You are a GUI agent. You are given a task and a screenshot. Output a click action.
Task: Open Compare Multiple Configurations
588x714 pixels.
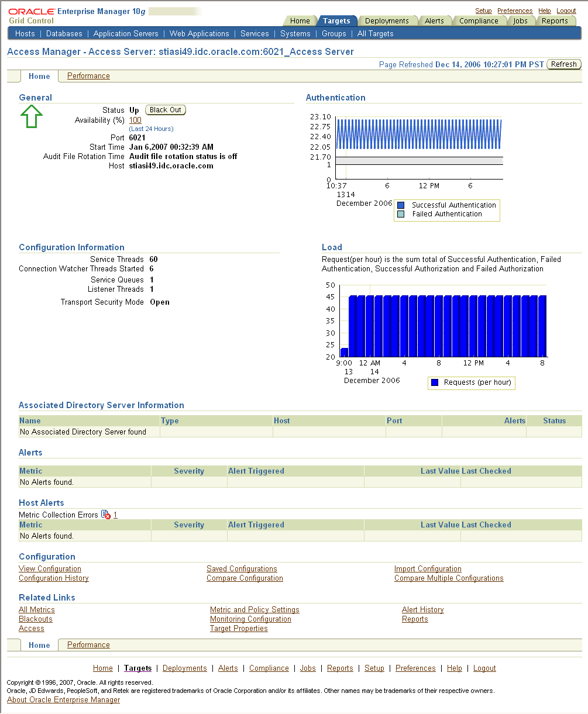(x=449, y=578)
